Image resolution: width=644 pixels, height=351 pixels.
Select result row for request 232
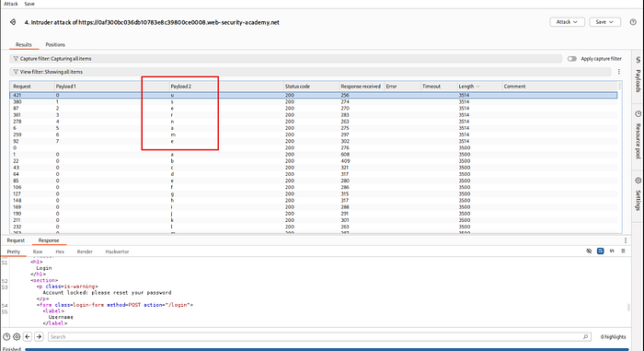[x=314, y=227]
